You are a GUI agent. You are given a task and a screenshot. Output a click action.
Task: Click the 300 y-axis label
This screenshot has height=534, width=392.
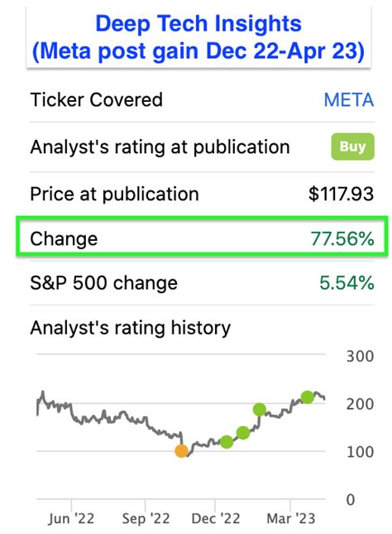[360, 357]
